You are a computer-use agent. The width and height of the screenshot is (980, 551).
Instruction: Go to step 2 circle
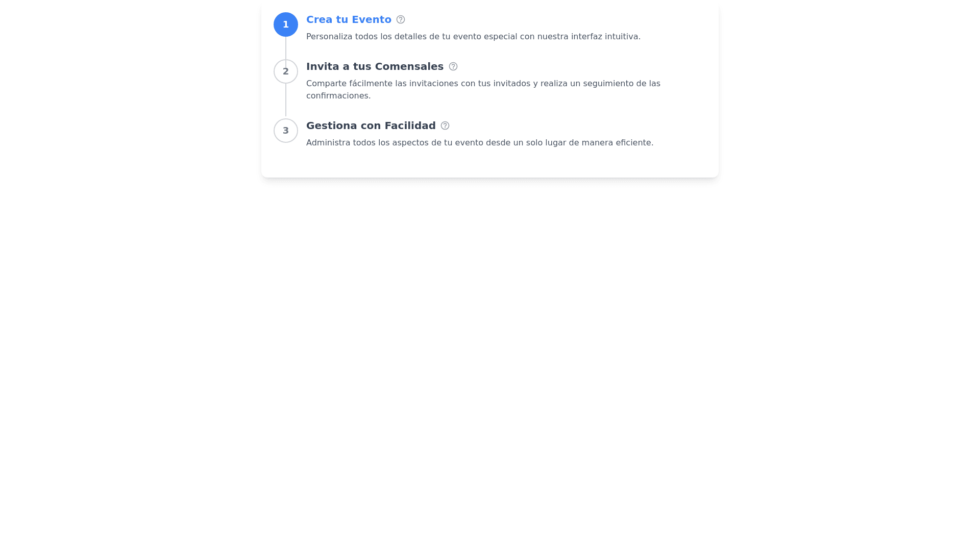(x=286, y=71)
